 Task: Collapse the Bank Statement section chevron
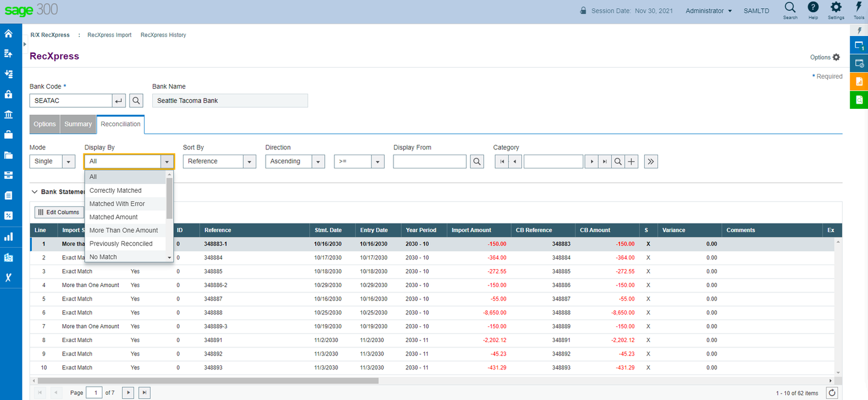click(x=35, y=192)
